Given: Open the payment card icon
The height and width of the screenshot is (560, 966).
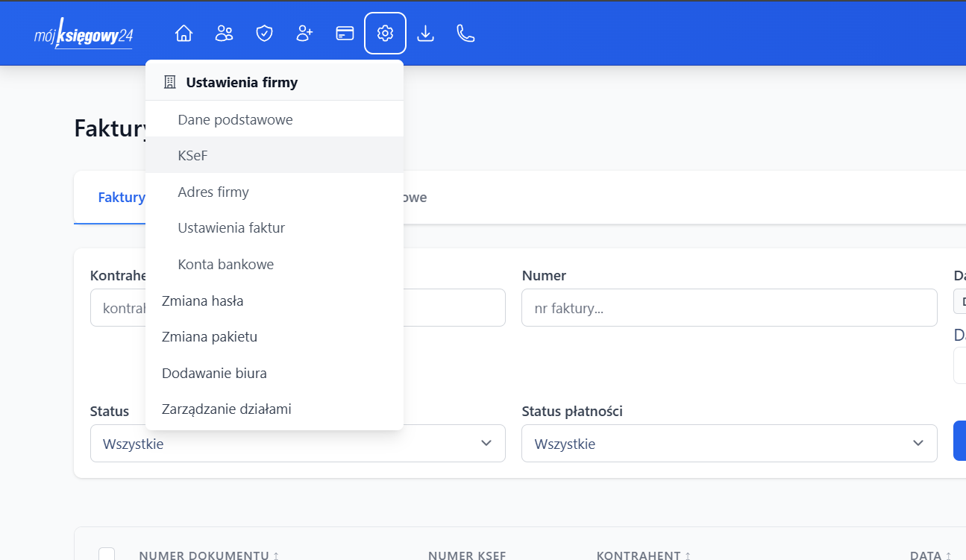Looking at the screenshot, I should 345,33.
